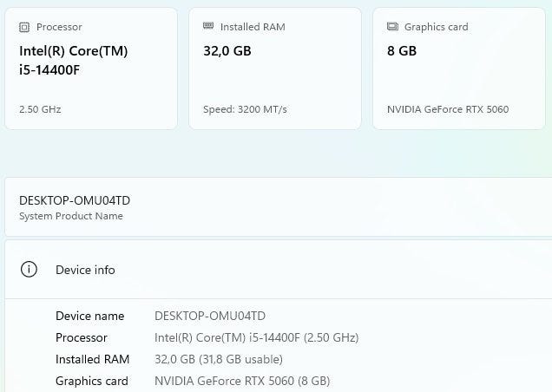Image resolution: width=552 pixels, height=392 pixels.
Task: Click 'Intel(R) Core(TM) i5-14400F (2.50 GHz)' value
Action: tap(257, 337)
